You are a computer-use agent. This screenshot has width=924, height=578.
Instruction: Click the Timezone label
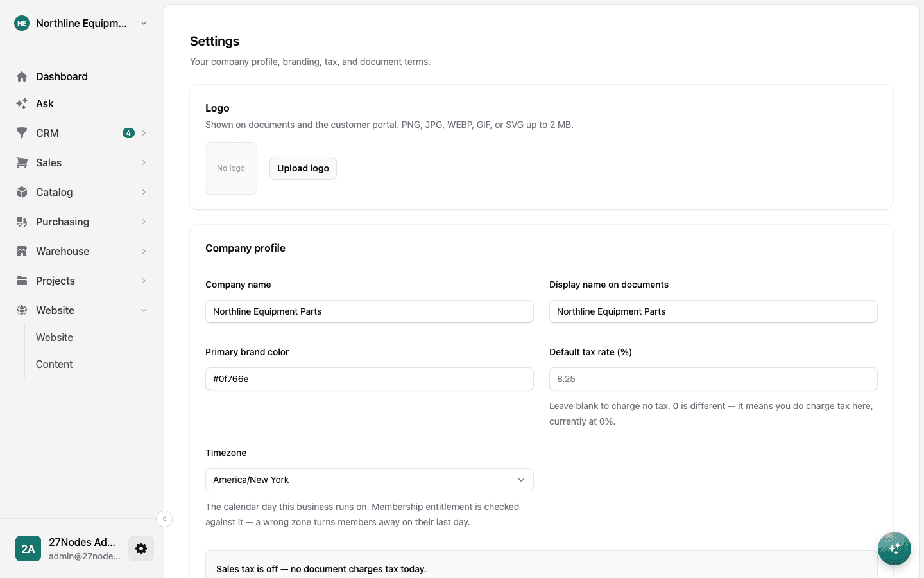pyautogui.click(x=226, y=453)
